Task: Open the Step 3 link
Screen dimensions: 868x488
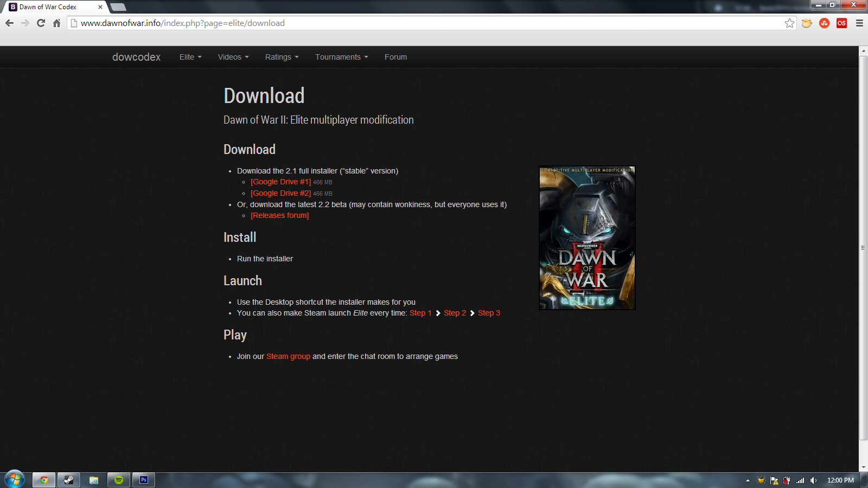Action: (489, 313)
